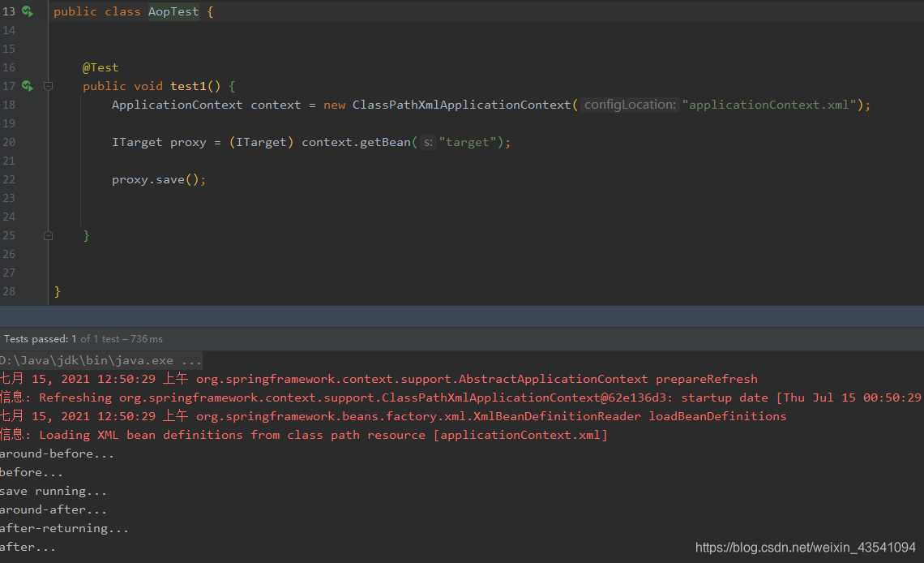Click the class name AopTest

[x=173, y=11]
